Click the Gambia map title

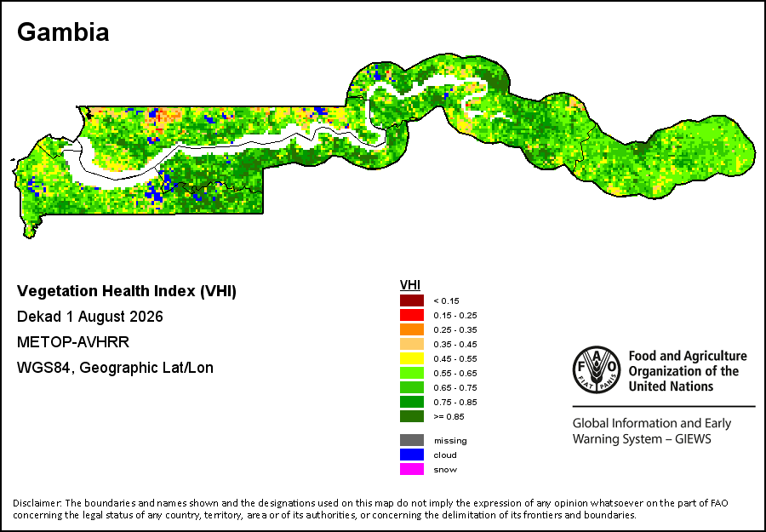63,32
